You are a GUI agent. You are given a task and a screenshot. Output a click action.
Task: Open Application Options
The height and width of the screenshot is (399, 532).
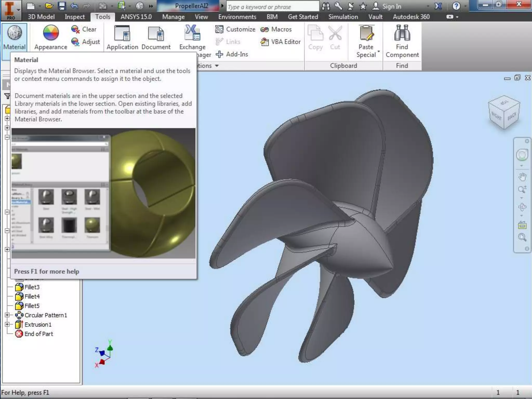pos(122,37)
